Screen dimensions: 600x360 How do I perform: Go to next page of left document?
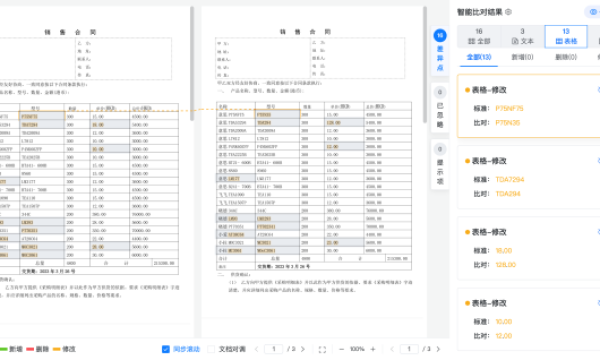coord(303,349)
